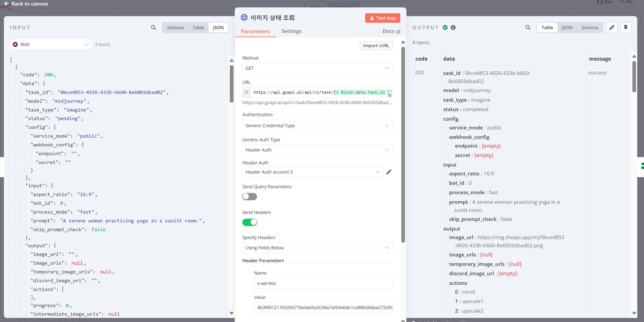Click the x-api-key Name field

pyautogui.click(x=323, y=283)
